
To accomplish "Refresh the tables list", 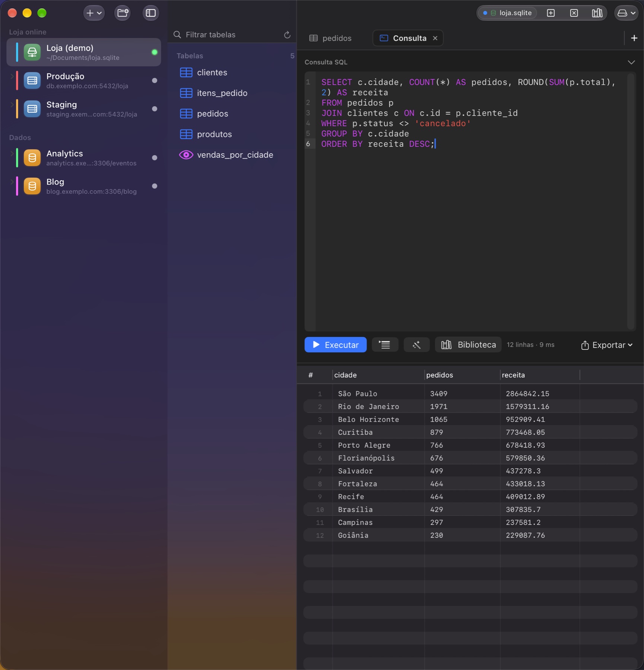I will pos(287,35).
